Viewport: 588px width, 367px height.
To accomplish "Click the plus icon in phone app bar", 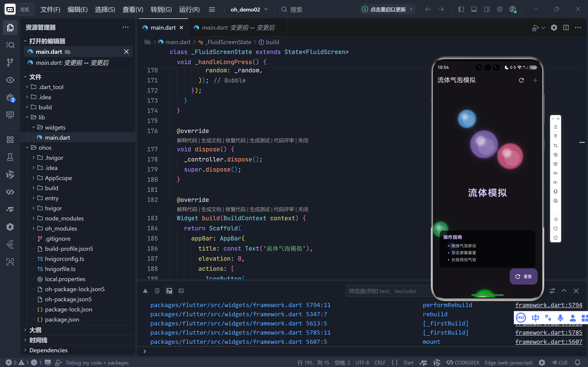I will pos(535,80).
